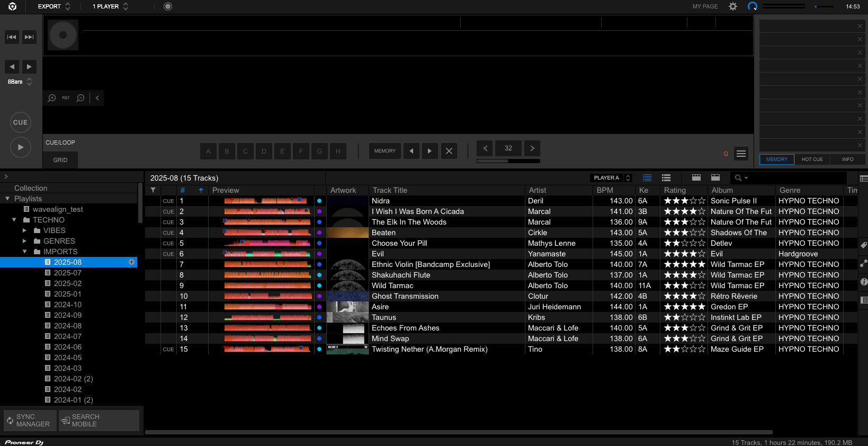Viewport: 868px width, 446px height.
Task: Click the color dot of track Beaten
Action: pos(319,233)
